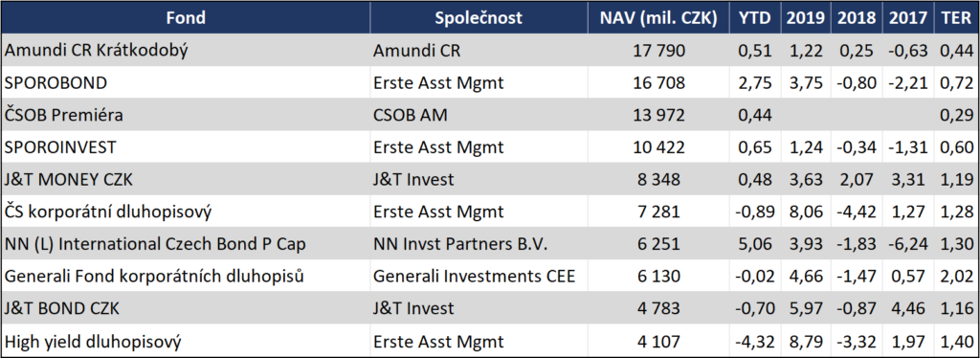Select the 2019 column header
Viewport: 980px width, 358px height.
click(805, 18)
